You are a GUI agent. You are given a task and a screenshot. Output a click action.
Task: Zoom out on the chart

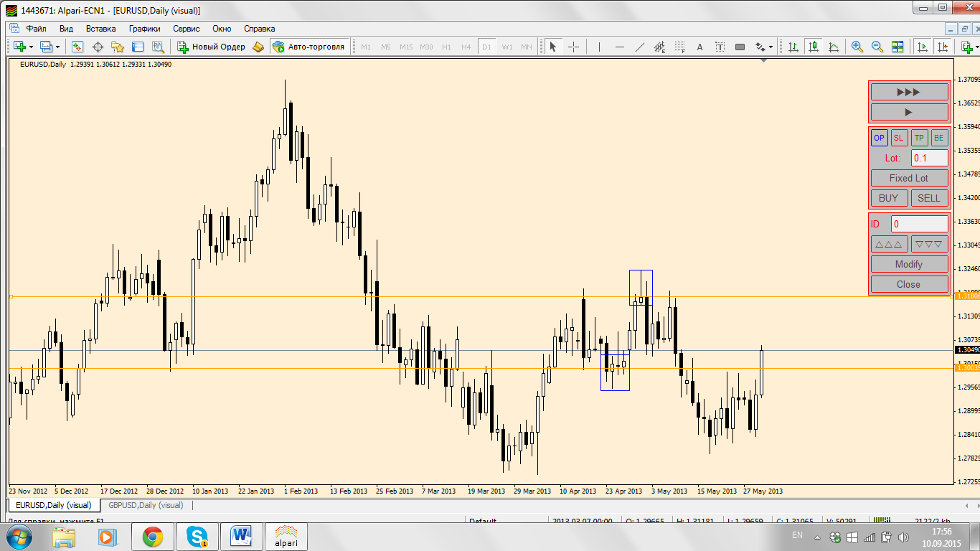click(877, 47)
